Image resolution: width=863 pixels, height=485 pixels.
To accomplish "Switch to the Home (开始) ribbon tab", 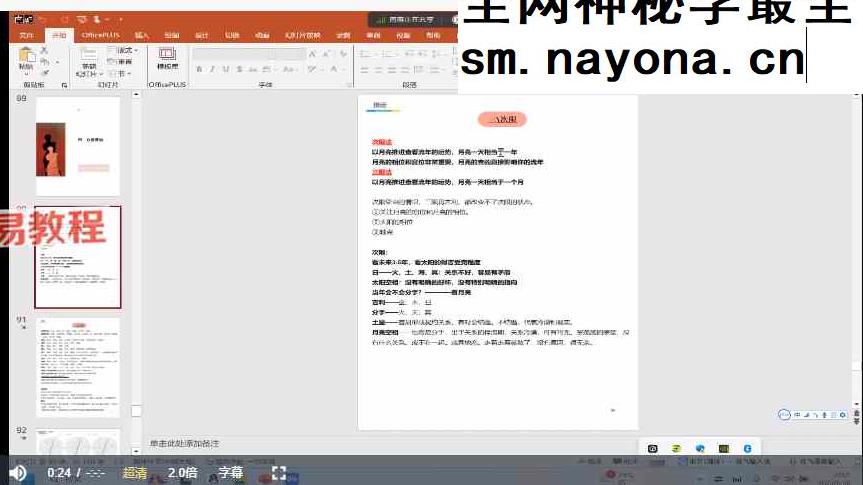I will tap(59, 35).
